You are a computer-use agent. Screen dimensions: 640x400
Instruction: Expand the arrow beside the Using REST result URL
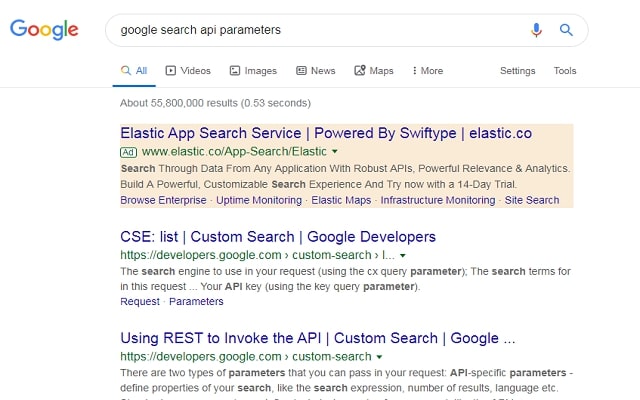point(379,357)
